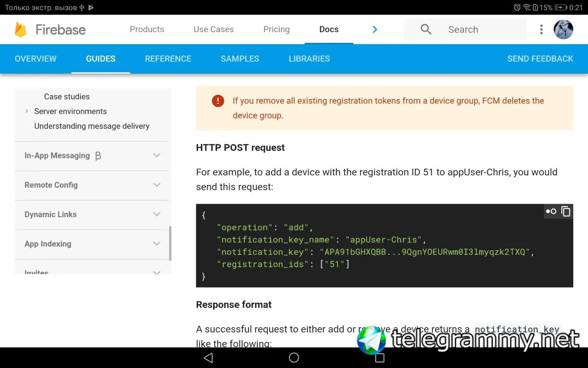Image resolution: width=588 pixels, height=368 pixels.
Task: Expand the App Indexing section
Action: click(157, 244)
